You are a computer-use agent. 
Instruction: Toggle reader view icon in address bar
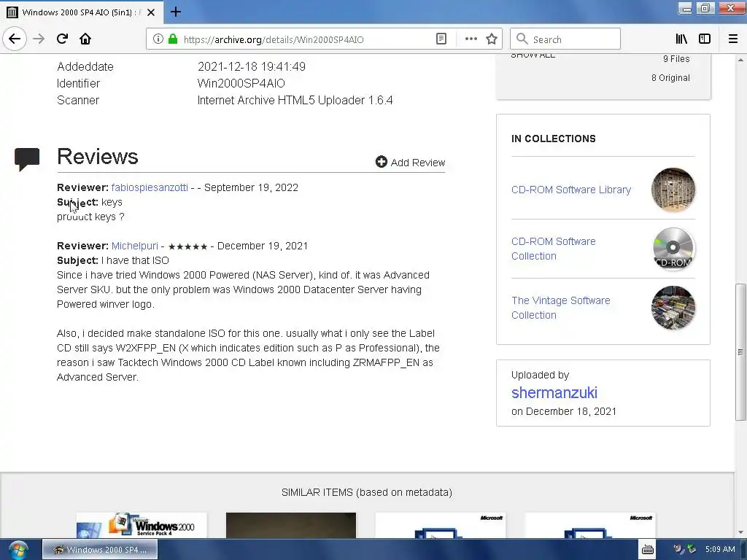[x=441, y=39]
